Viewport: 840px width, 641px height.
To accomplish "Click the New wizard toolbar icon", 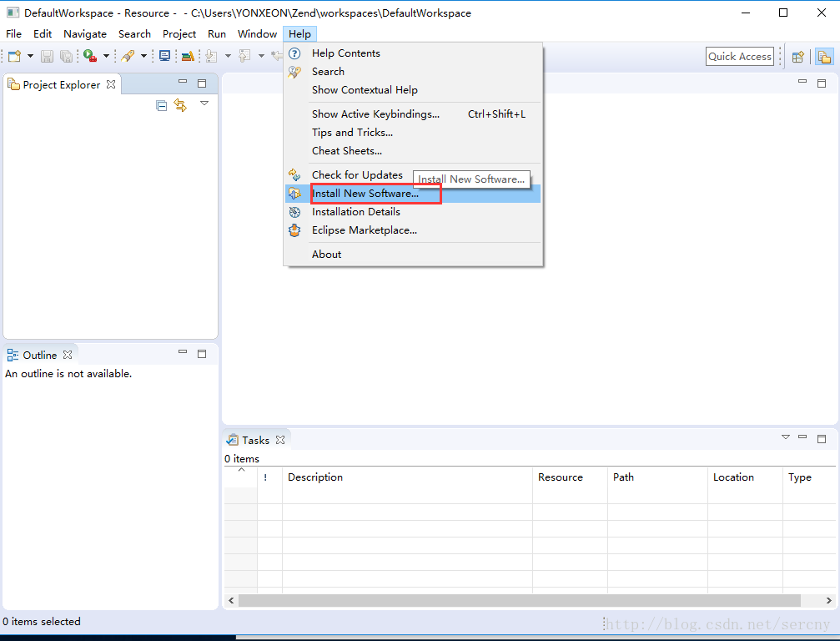I will point(14,56).
